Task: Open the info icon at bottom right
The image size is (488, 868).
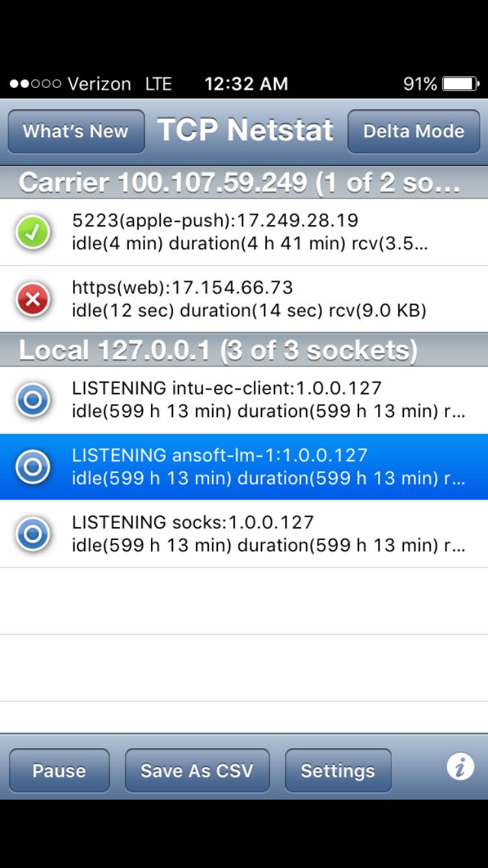Action: [x=460, y=768]
